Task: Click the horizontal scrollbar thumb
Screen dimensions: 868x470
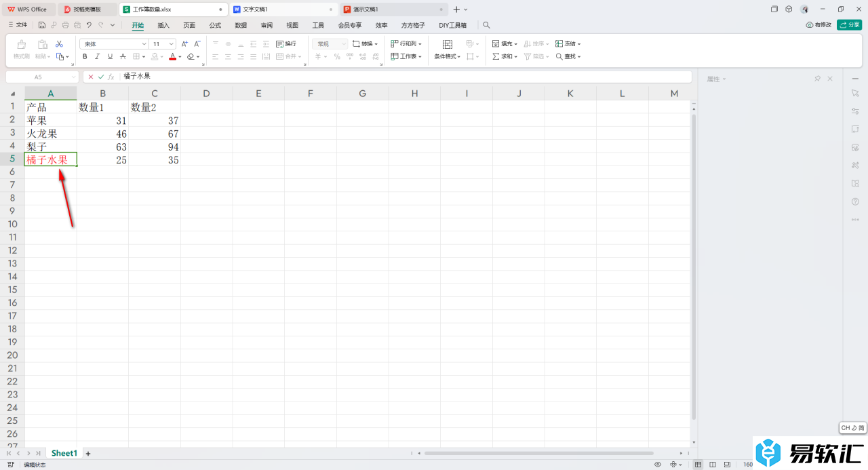Action: coord(539,453)
